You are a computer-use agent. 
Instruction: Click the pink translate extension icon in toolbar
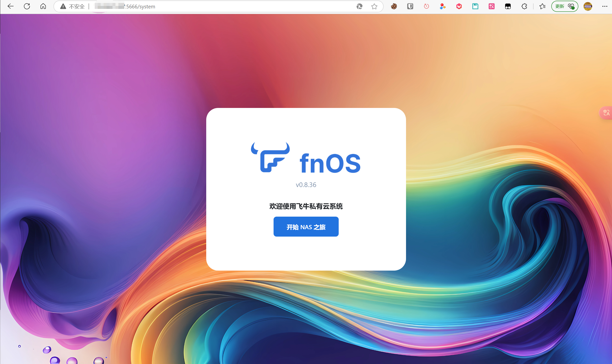pyautogui.click(x=492, y=6)
